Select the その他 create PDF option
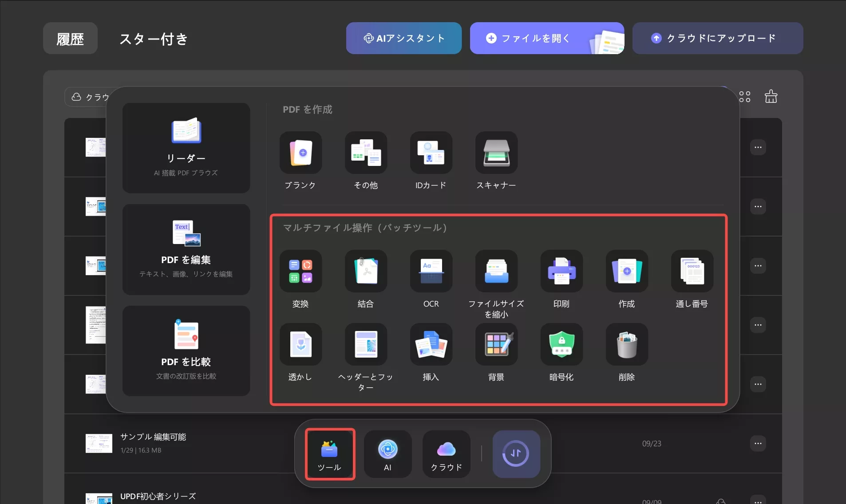Image resolution: width=846 pixels, height=504 pixels. click(366, 153)
